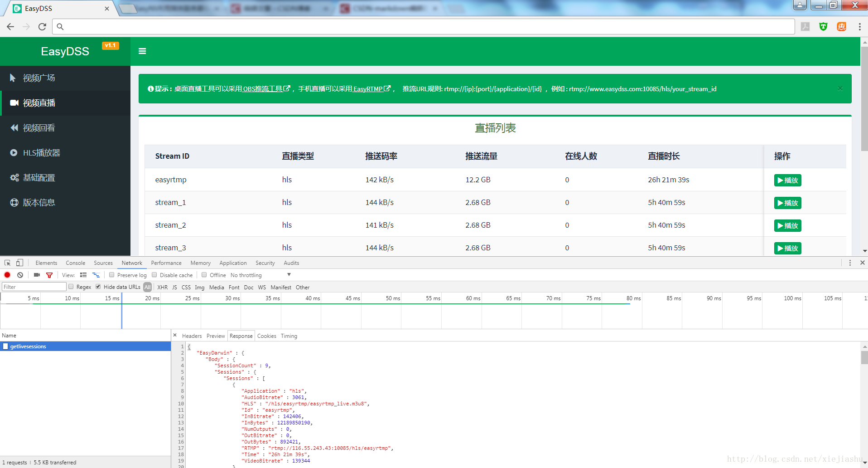Switch to large request rows view
The height and width of the screenshot is (468, 868).
click(83, 275)
